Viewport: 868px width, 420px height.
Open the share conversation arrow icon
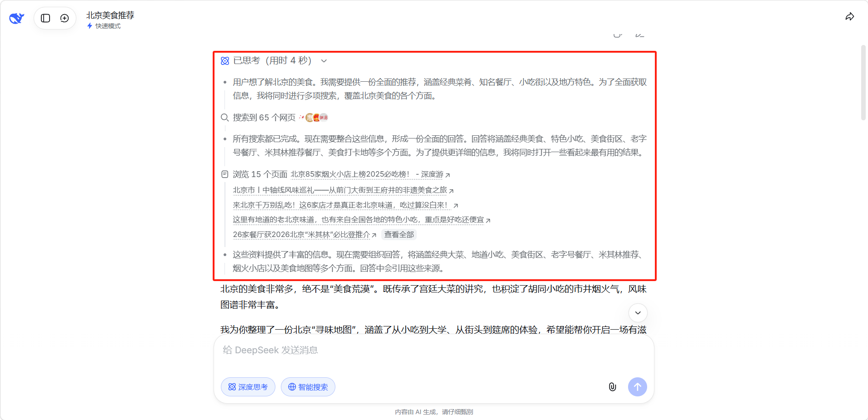coord(849,17)
